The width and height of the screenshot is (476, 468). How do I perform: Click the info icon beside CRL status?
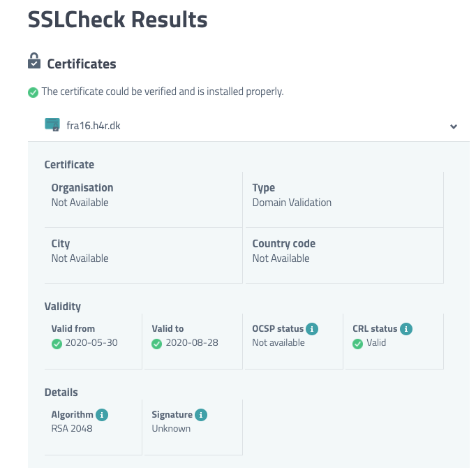tap(406, 328)
